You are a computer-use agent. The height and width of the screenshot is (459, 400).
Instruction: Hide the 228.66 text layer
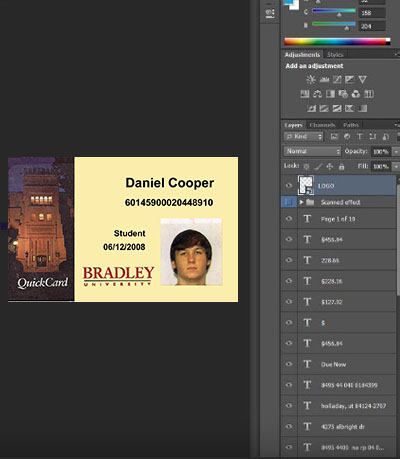[x=289, y=260]
